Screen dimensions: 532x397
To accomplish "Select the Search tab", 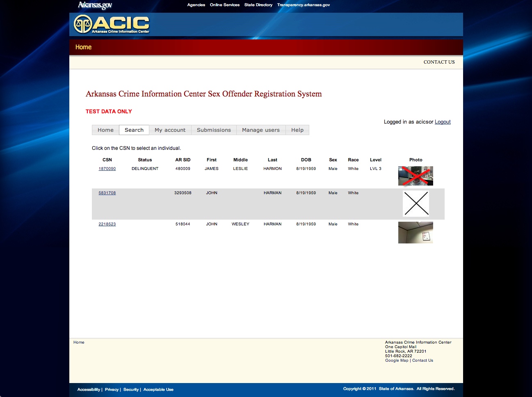I will (x=134, y=130).
